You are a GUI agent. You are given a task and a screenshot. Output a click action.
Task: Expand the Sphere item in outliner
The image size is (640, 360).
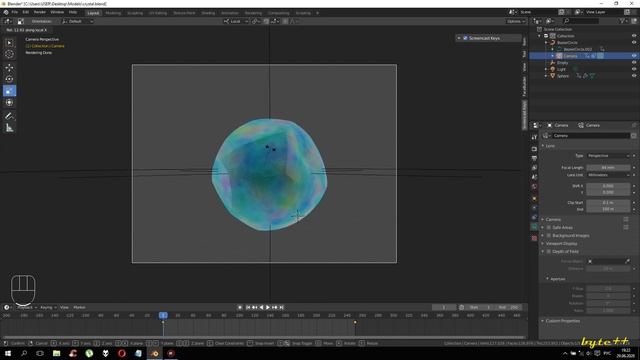546,76
